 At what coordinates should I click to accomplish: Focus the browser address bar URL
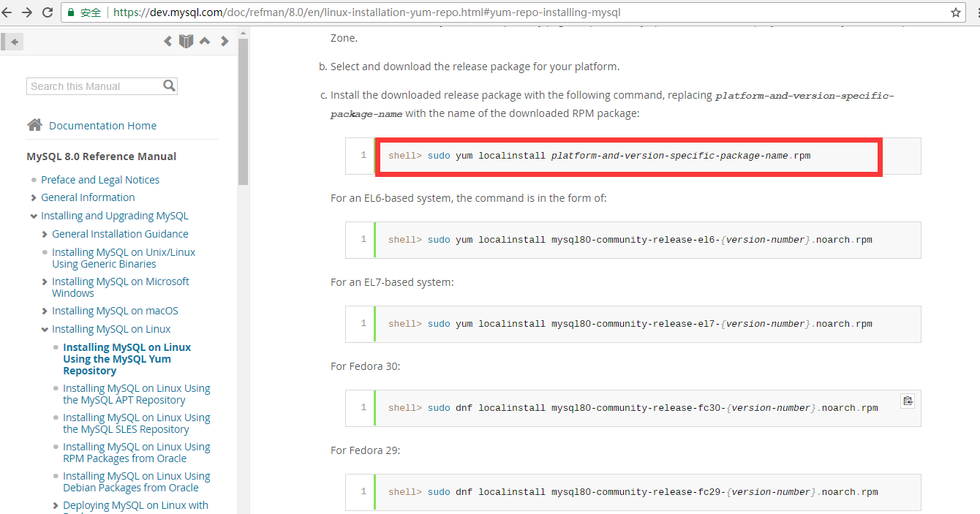click(x=368, y=12)
